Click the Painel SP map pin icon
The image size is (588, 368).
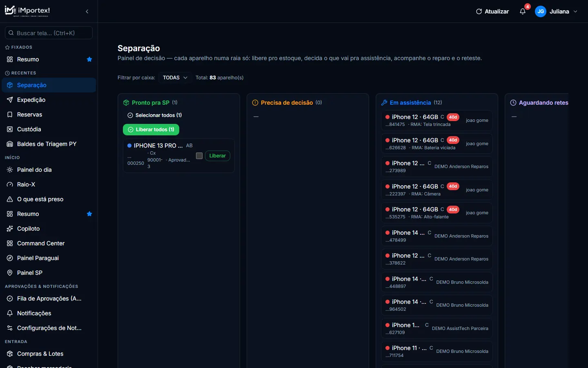point(10,273)
